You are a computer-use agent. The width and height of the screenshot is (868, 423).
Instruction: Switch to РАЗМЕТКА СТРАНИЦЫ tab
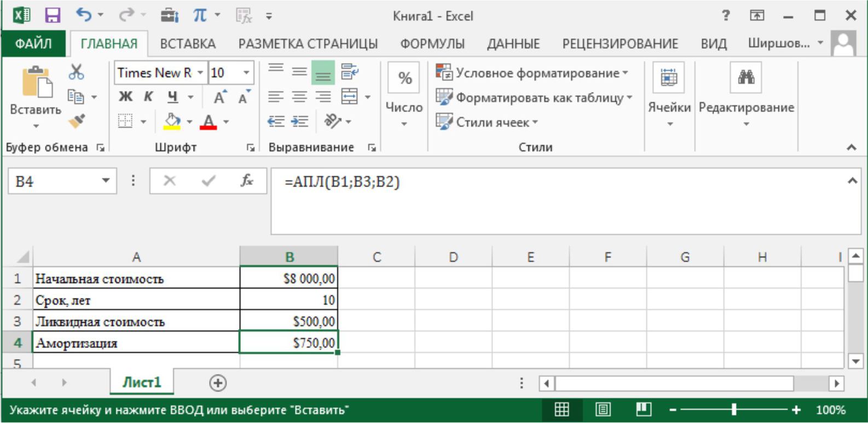(x=308, y=44)
